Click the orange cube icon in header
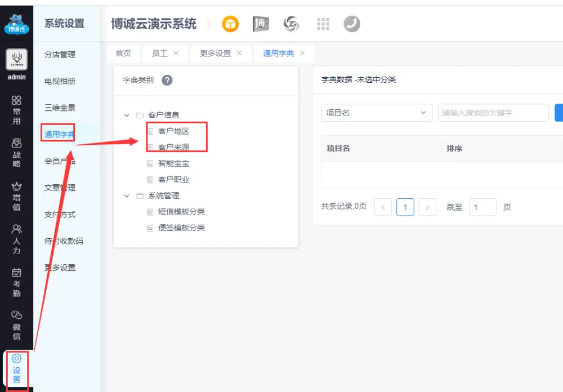563x392 pixels. [230, 24]
